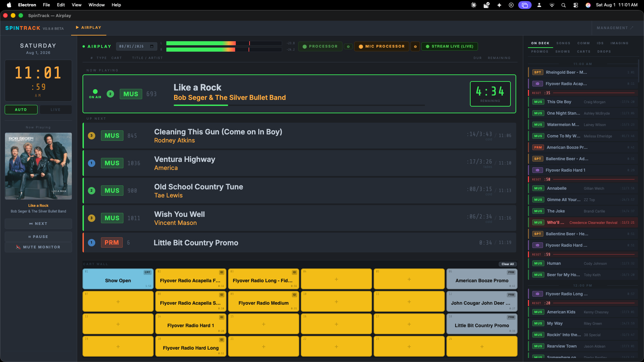Select Human by Cody Johnson
This screenshot has width=644, height=362.
click(583, 263)
